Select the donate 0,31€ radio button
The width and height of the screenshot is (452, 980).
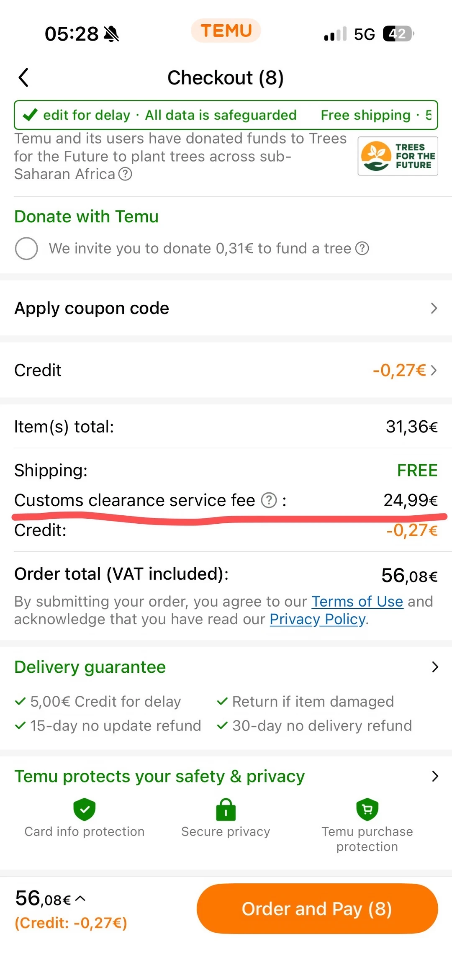click(26, 248)
